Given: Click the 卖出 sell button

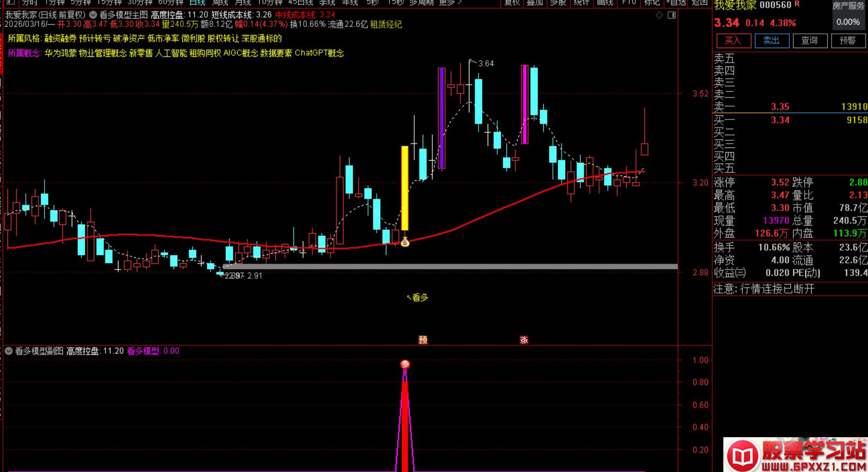Looking at the screenshot, I should click(x=771, y=41).
